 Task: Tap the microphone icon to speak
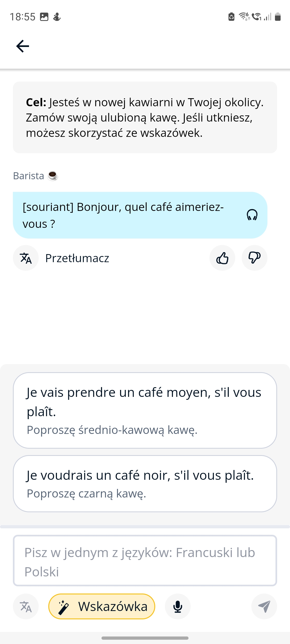pyautogui.click(x=177, y=606)
